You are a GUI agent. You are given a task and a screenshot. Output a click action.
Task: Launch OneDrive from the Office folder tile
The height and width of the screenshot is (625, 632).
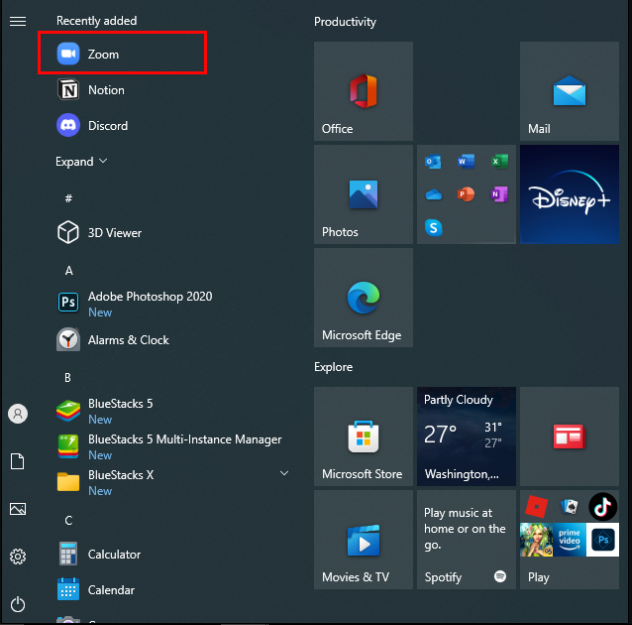(x=433, y=195)
